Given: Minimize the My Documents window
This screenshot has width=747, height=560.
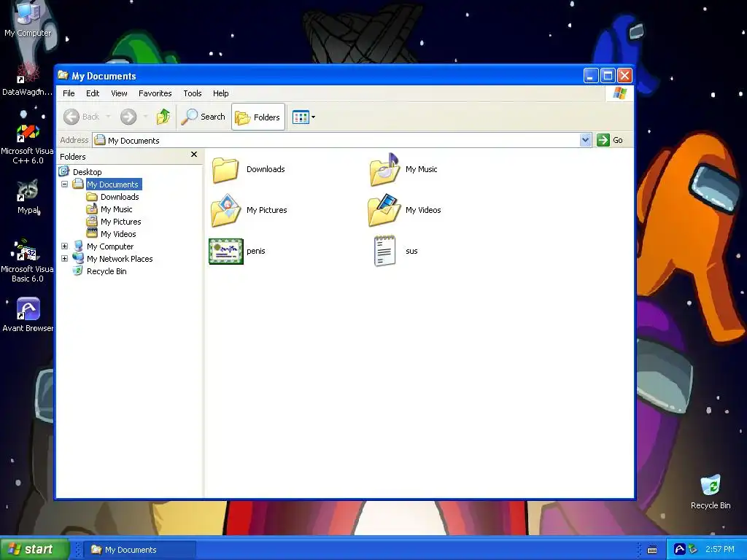Looking at the screenshot, I should click(x=591, y=75).
